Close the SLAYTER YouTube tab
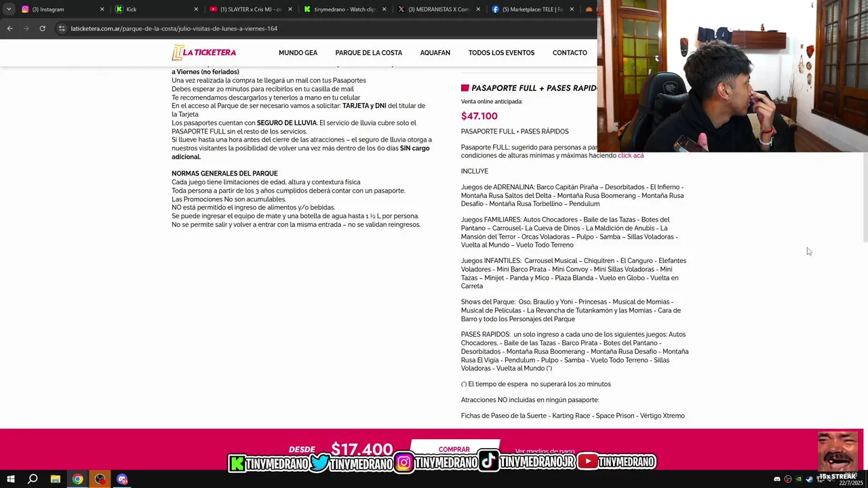The image size is (868, 488). [x=290, y=9]
